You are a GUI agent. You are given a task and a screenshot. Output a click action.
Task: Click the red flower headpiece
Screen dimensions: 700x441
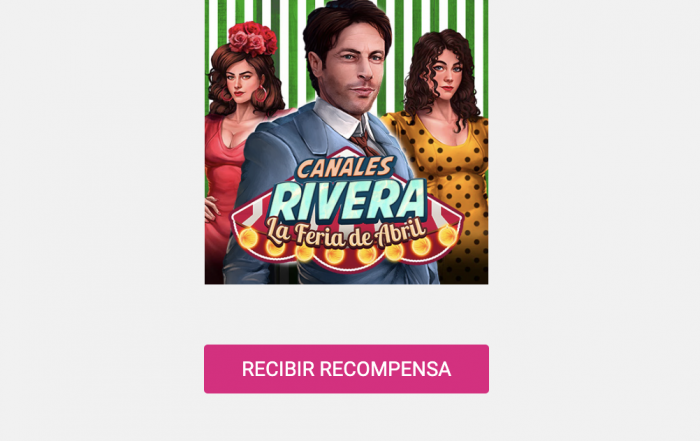(253, 39)
